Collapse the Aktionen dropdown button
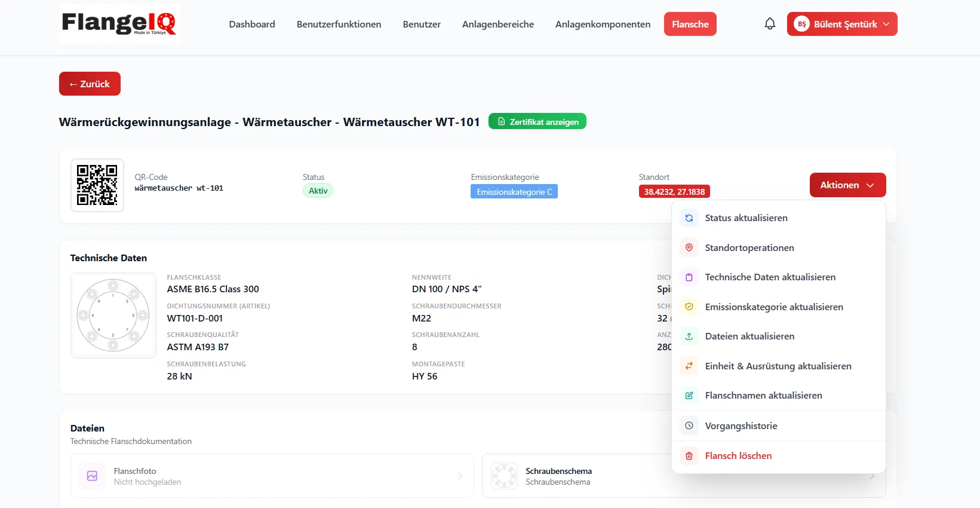980x508 pixels. tap(847, 185)
